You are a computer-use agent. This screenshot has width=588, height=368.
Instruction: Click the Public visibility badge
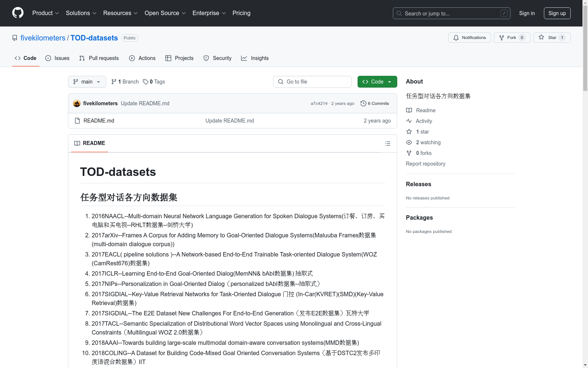pyautogui.click(x=130, y=38)
